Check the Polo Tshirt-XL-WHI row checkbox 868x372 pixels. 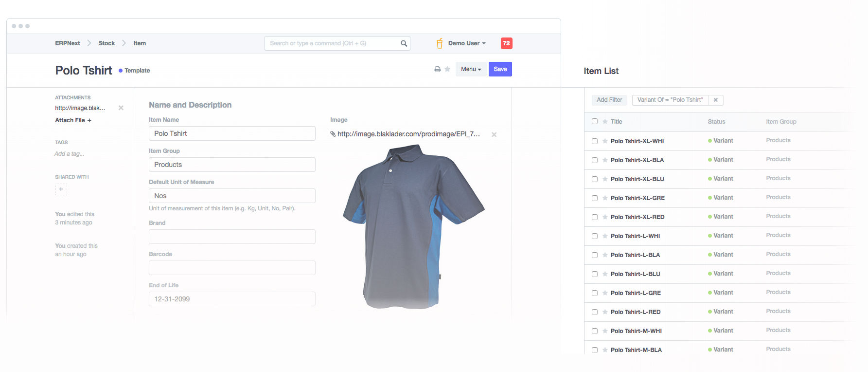[x=595, y=141]
